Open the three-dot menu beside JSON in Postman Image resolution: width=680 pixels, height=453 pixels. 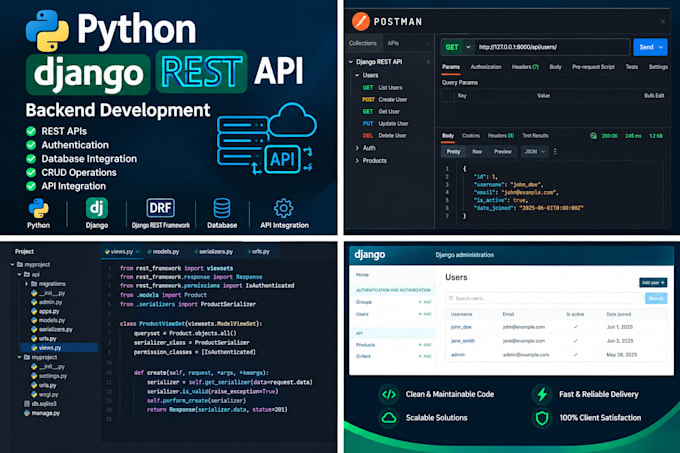[x=555, y=151]
